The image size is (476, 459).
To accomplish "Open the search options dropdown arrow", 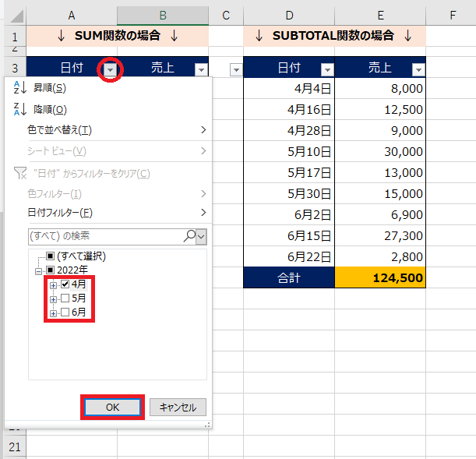I will coord(201,236).
